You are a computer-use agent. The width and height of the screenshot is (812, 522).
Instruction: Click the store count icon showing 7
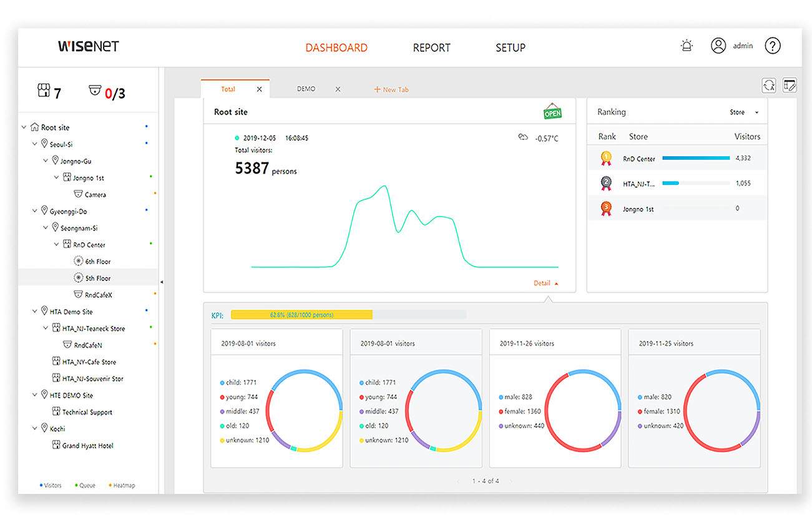[43, 91]
